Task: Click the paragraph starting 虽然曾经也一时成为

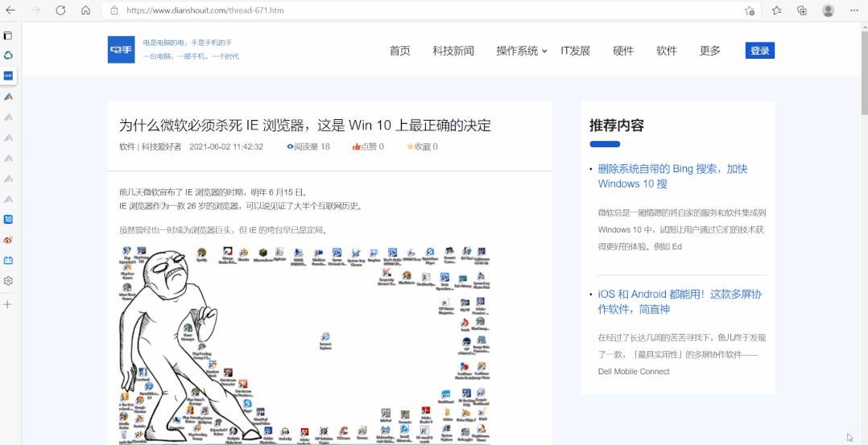Action: click(x=224, y=230)
